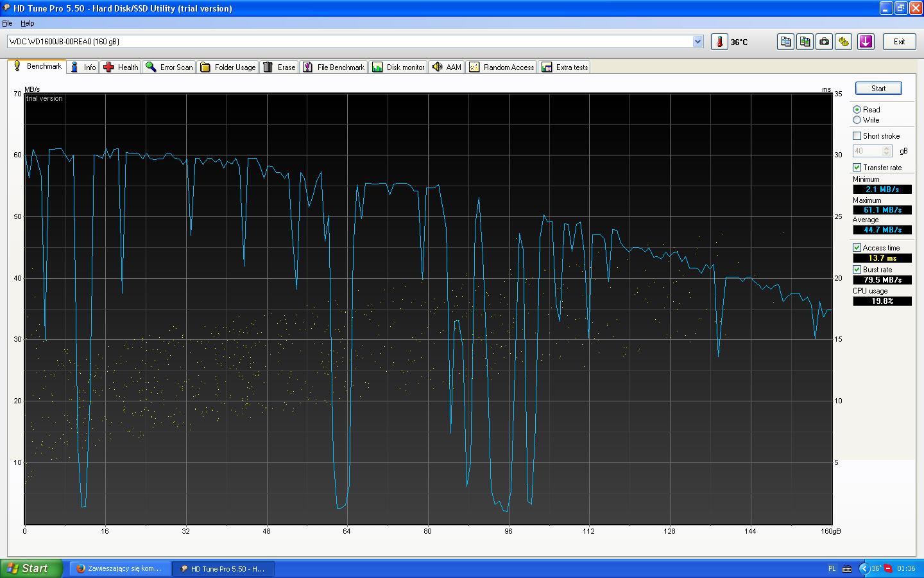Click the Start benchmark button
This screenshot has width=924, height=578.
(x=878, y=89)
